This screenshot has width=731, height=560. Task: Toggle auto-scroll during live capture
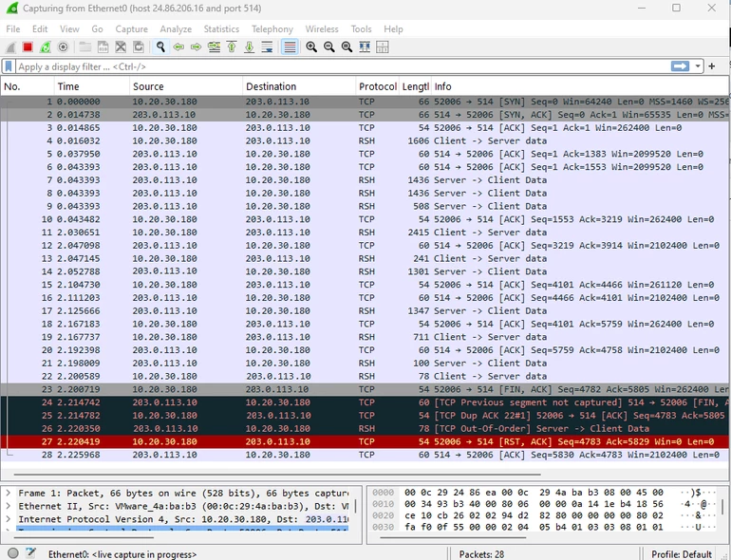[x=267, y=47]
